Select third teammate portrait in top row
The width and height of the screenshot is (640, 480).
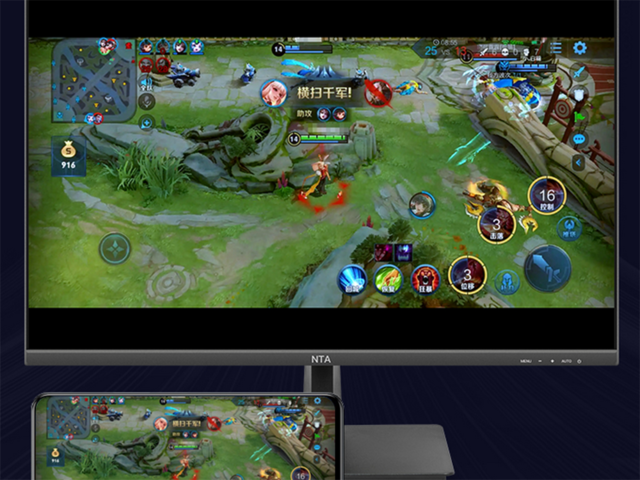coord(180,47)
